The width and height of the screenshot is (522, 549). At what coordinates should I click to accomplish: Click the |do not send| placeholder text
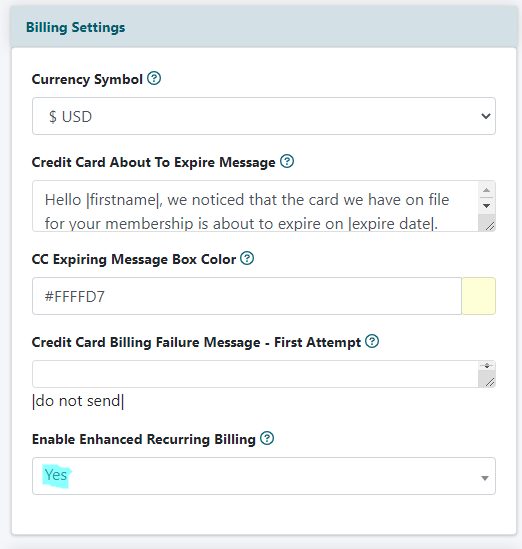point(78,401)
